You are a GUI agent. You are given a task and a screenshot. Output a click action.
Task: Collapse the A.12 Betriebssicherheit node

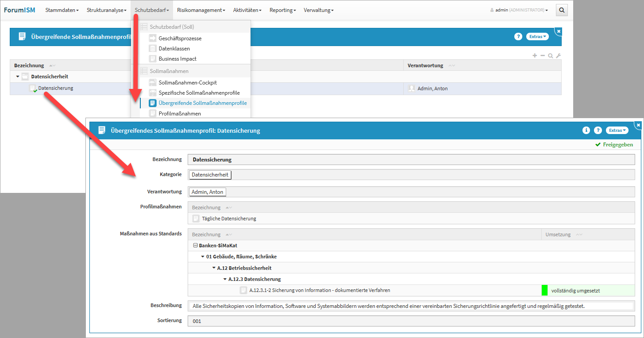(x=214, y=268)
